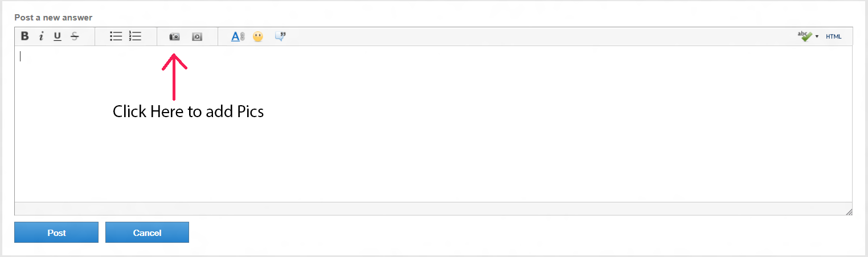Click the camera icon to add pictures
The width and height of the screenshot is (868, 257).
[174, 36]
